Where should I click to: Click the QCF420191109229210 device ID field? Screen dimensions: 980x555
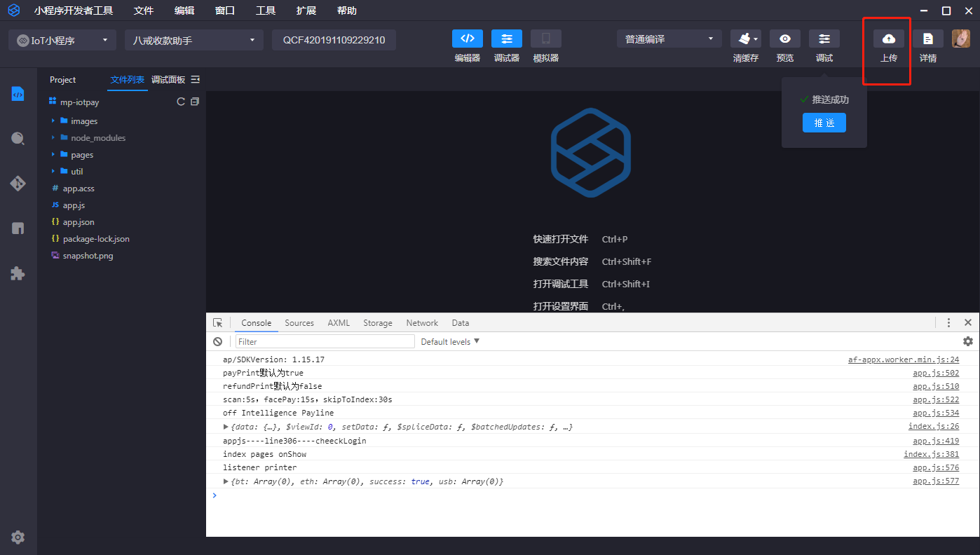[x=334, y=40]
